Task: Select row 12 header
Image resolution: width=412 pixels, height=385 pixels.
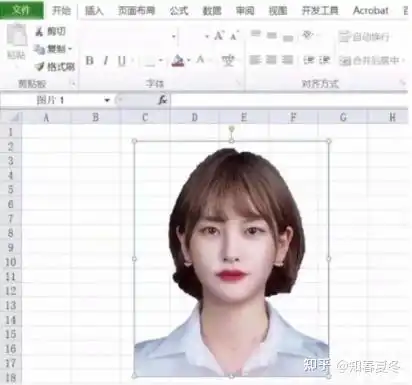Action: click(x=11, y=291)
